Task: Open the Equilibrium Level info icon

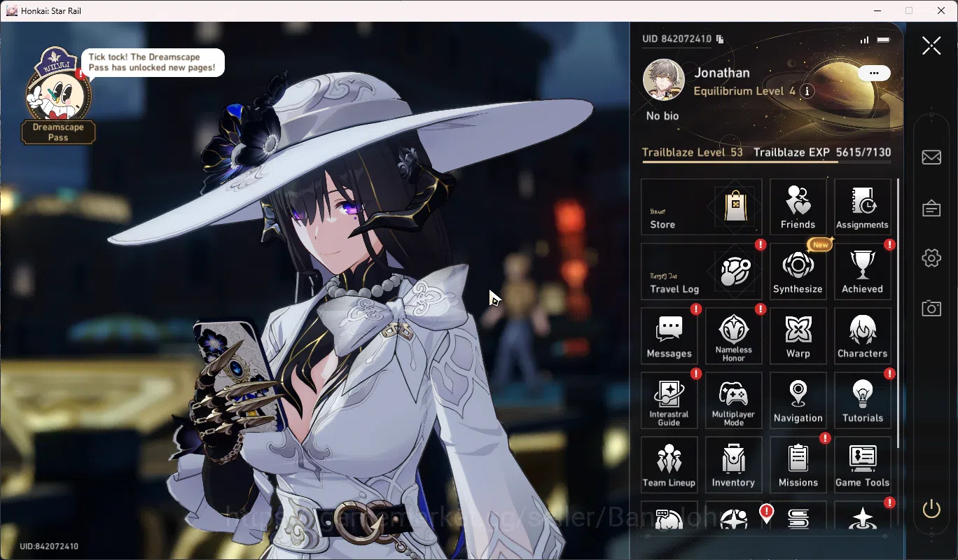Action: [807, 91]
